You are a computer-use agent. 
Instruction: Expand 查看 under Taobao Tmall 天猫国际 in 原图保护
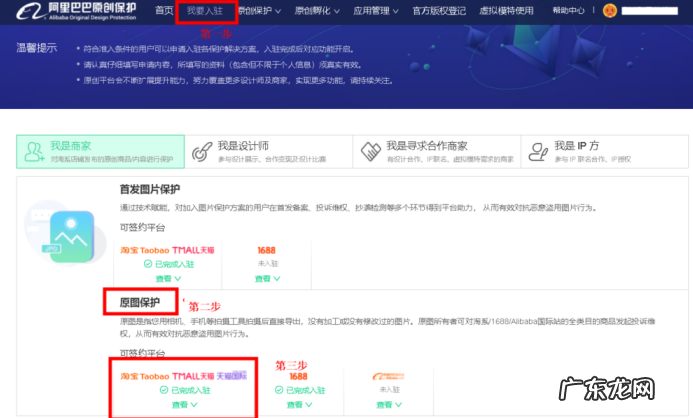pyautogui.click(x=184, y=405)
